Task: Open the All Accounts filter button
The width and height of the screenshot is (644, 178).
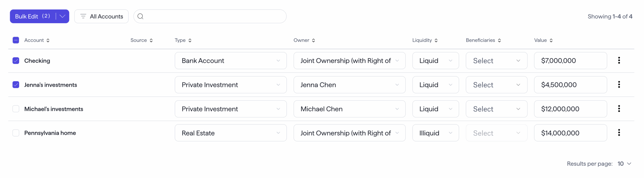Action: coord(101,16)
